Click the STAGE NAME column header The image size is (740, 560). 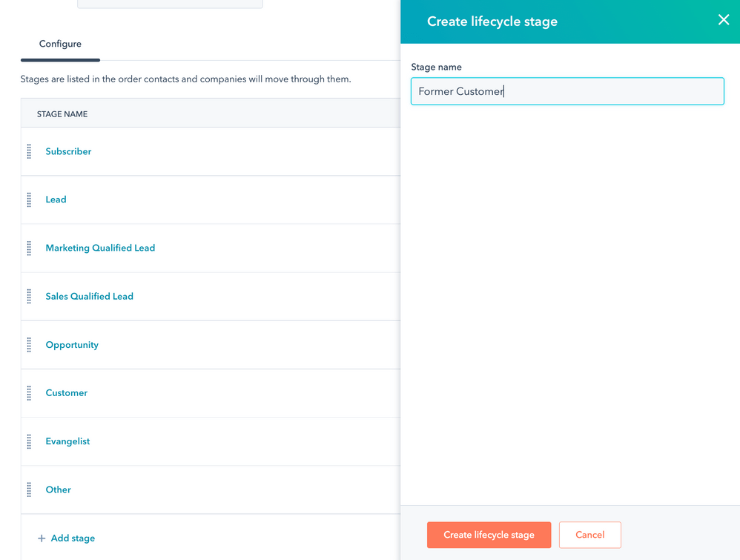(x=62, y=114)
